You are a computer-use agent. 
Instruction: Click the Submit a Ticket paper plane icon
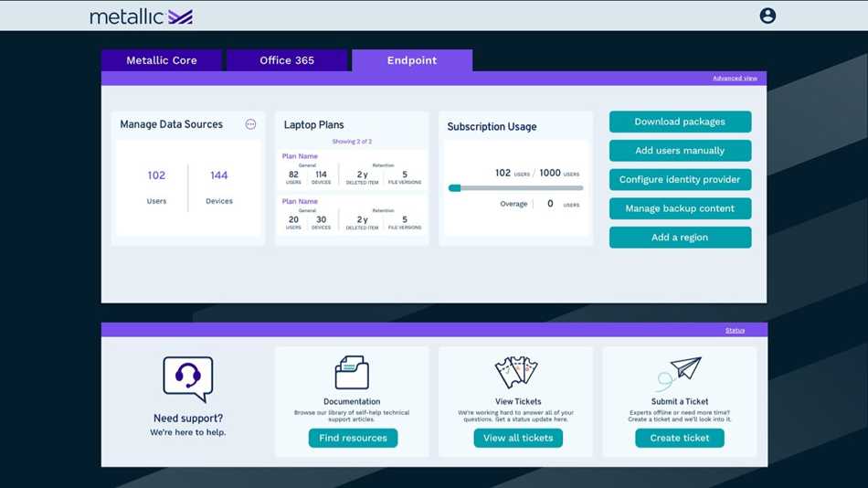[679, 374]
